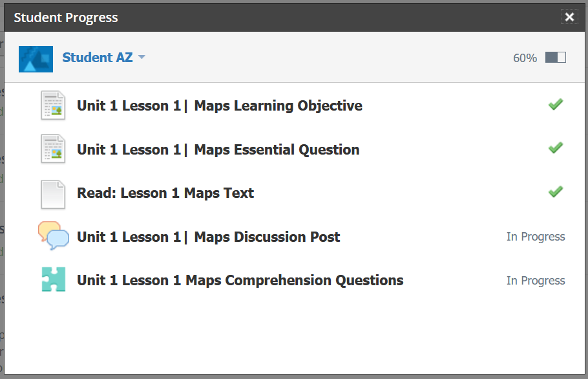Click the green checkmark for Maps Learning Objective
This screenshot has width=588, height=379.
[556, 104]
